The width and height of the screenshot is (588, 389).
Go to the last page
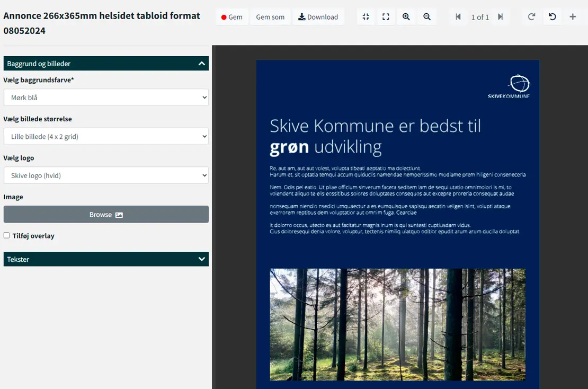501,16
